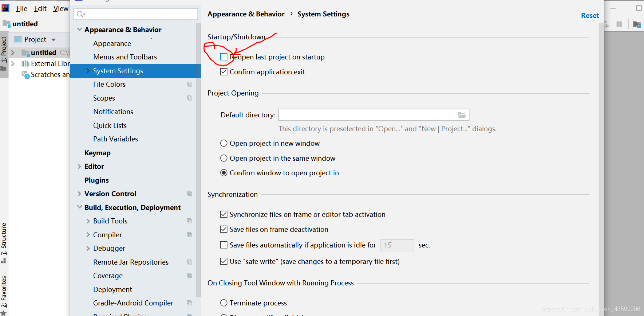Screen dimensions: 644x316
Task: Expand the Editor section
Action: click(79, 166)
